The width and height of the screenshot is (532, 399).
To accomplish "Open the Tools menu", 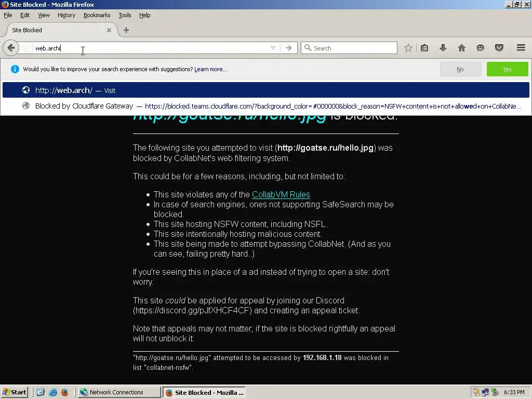I will [x=125, y=15].
